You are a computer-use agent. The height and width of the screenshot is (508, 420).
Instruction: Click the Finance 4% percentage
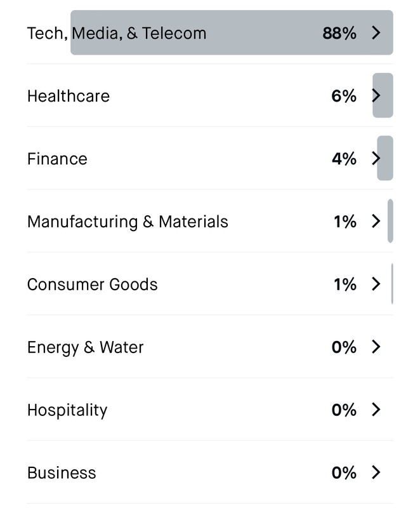click(344, 159)
